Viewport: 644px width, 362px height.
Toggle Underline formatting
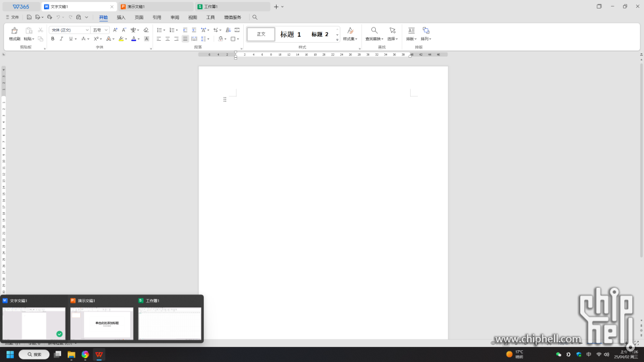click(x=71, y=39)
